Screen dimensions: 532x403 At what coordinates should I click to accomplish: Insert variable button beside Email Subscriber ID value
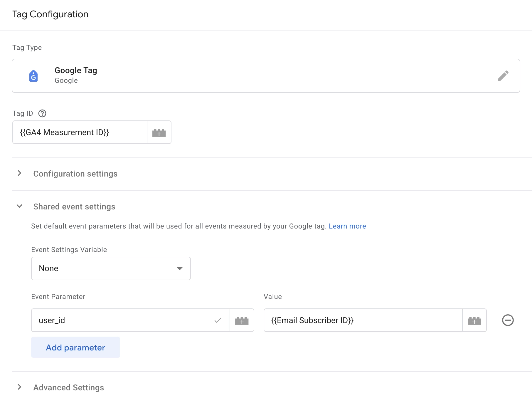coord(474,320)
